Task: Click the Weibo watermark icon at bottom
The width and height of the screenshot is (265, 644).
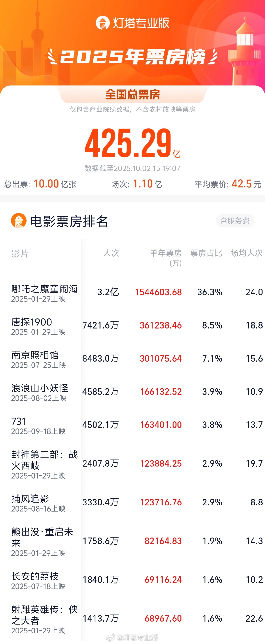Action: (111, 637)
